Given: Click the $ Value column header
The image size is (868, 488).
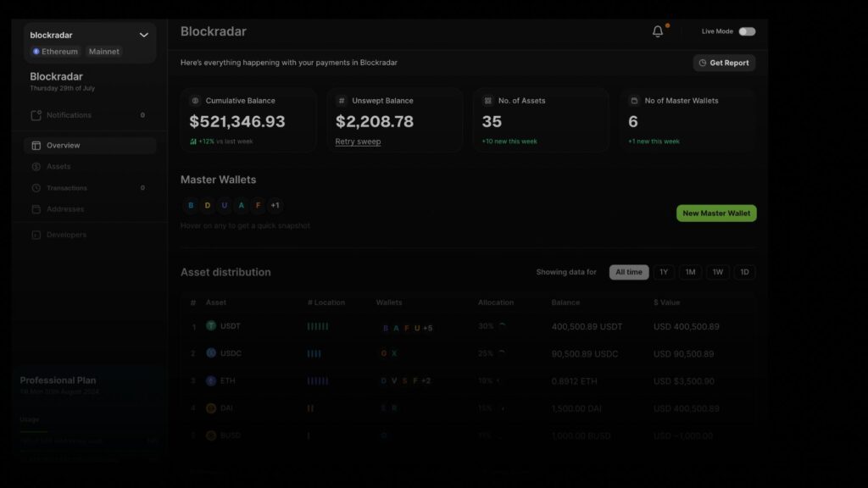Looking at the screenshot, I should pos(666,302).
